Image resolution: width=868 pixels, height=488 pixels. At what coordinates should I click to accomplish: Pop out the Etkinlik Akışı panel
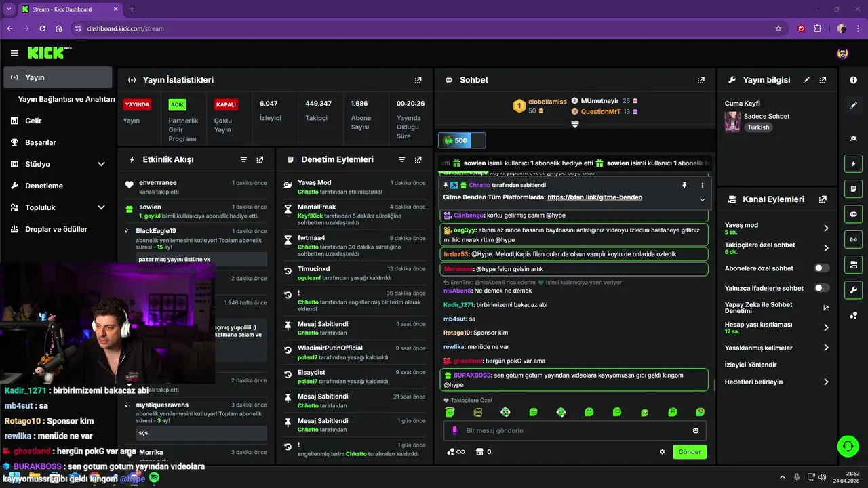coord(260,160)
